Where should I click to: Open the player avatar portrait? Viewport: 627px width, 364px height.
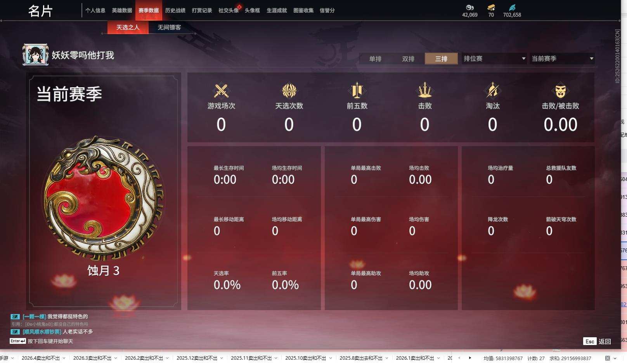(x=35, y=55)
